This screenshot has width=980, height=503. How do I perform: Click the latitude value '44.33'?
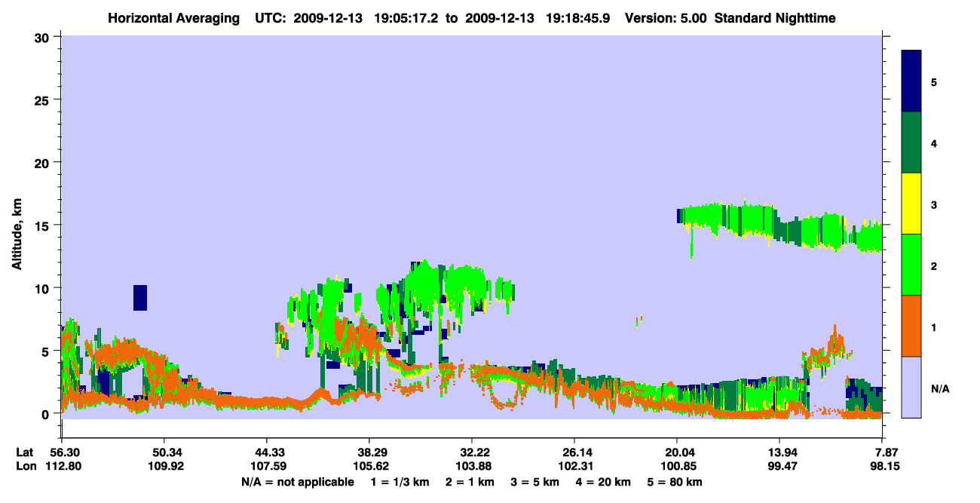(x=267, y=452)
